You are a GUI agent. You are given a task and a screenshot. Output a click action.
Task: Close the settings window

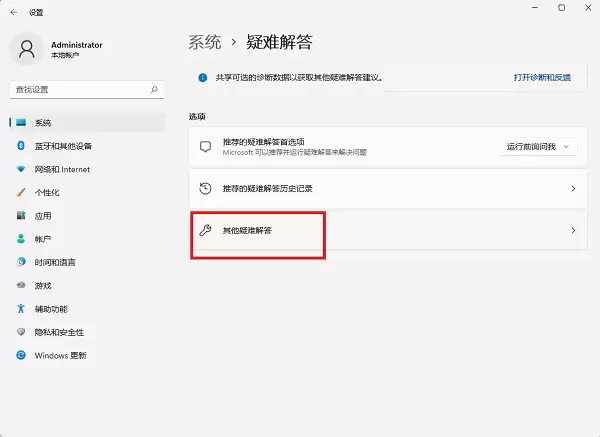coord(588,8)
